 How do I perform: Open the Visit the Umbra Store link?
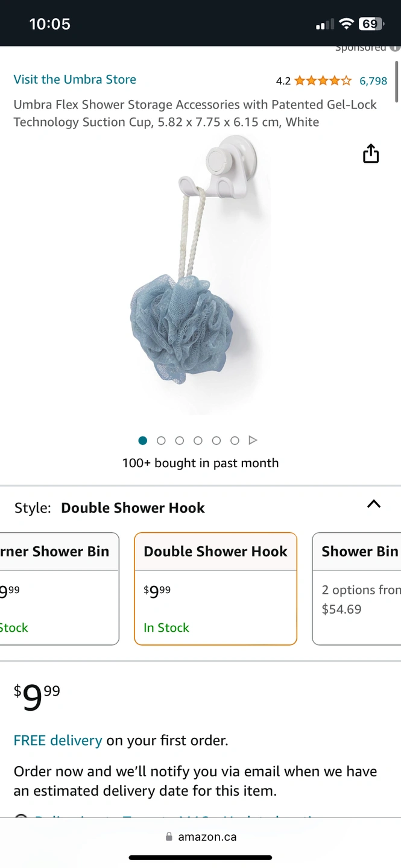pos(75,80)
